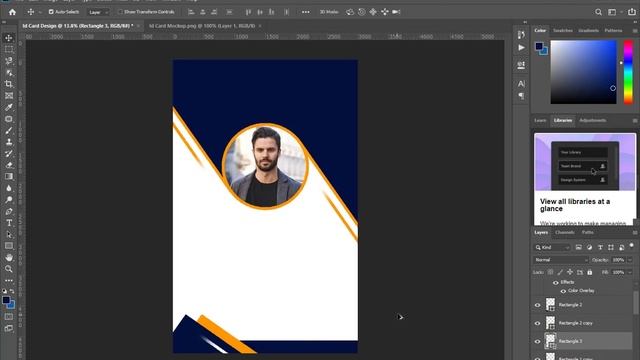
Task: Open the Fill slider dropdown arrow
Action: [630, 272]
